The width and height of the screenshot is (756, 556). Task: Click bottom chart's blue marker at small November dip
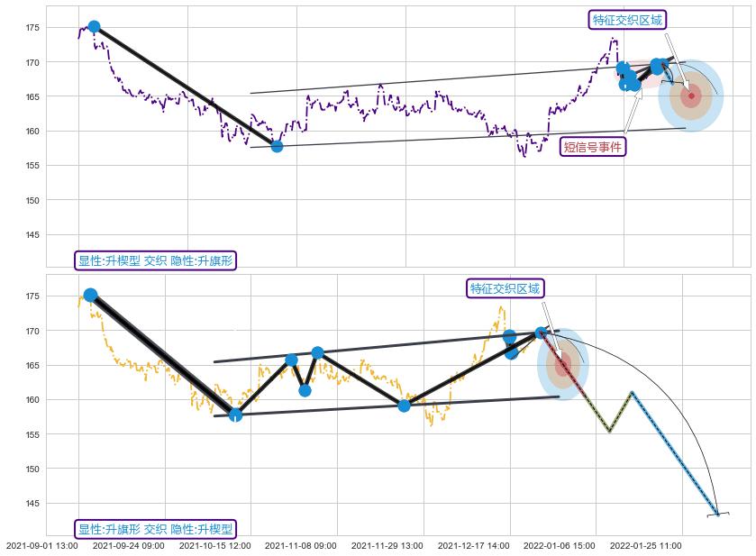pos(305,390)
